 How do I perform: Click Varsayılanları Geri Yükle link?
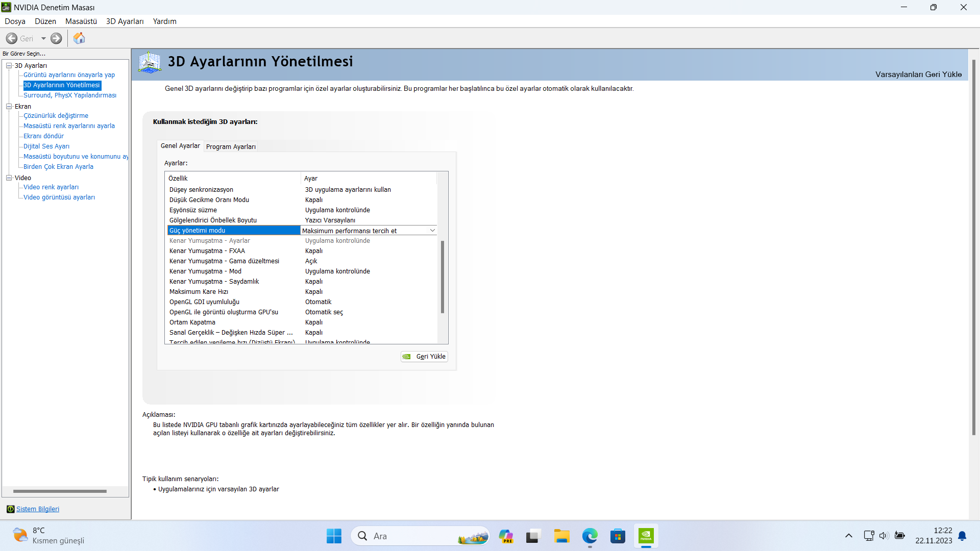tap(918, 74)
